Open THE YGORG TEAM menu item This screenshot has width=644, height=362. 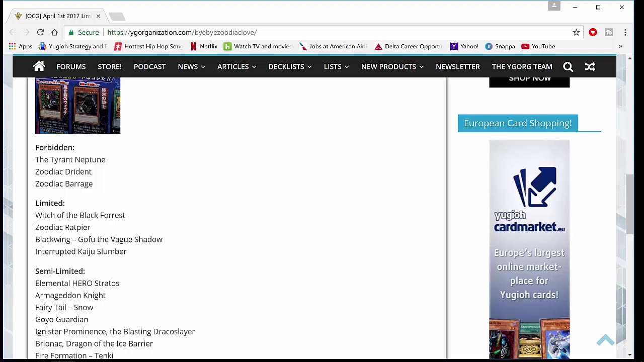522,66
